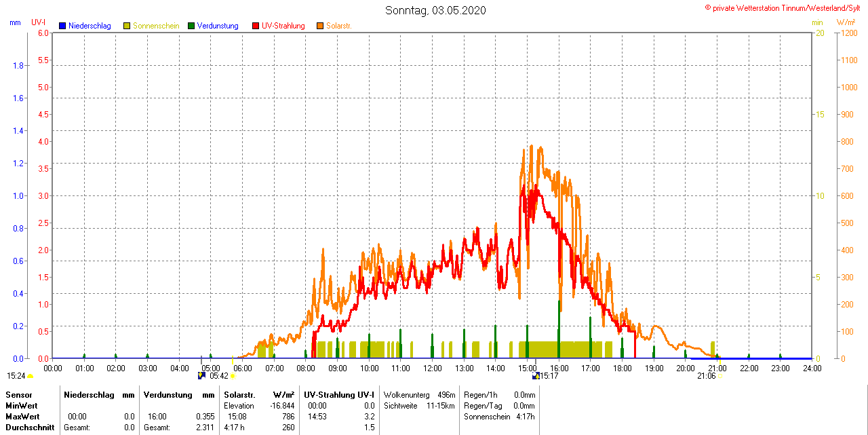Viewport: 868px width, 435px height.
Task: Click the UV-Strahlung UV-I column header
Action: (x=339, y=394)
